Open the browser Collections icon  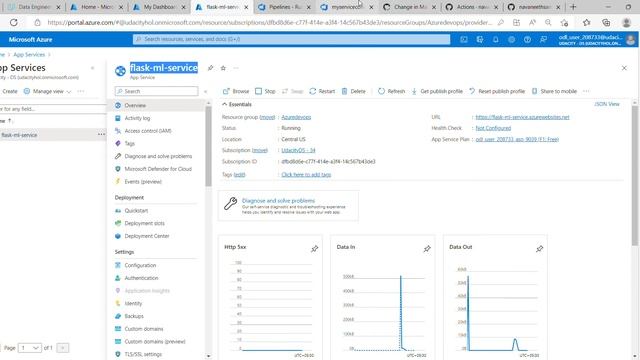click(606, 22)
